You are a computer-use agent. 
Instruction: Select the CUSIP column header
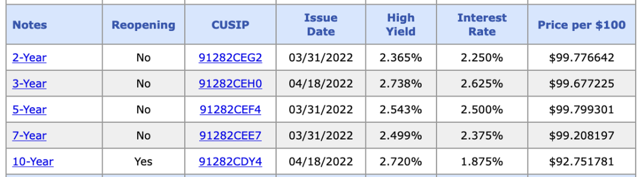tap(230, 25)
